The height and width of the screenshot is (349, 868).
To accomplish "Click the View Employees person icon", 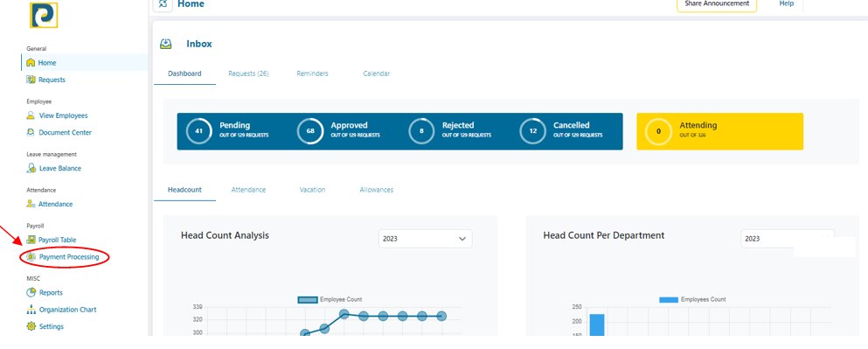I will (x=31, y=115).
